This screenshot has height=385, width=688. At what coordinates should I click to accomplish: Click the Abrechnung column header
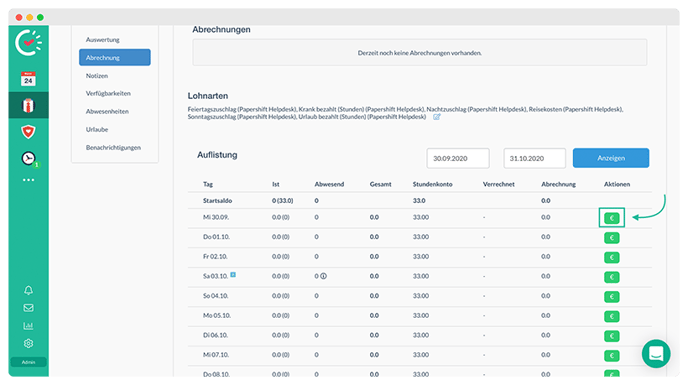558,184
